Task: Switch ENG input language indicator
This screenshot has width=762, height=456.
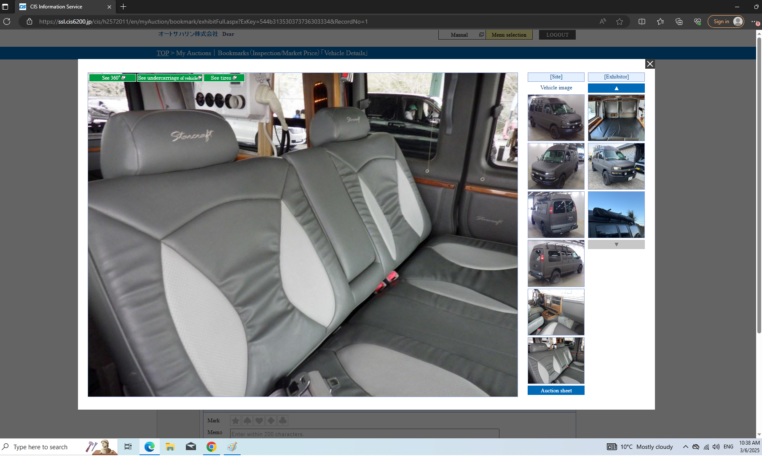Action: (728, 447)
